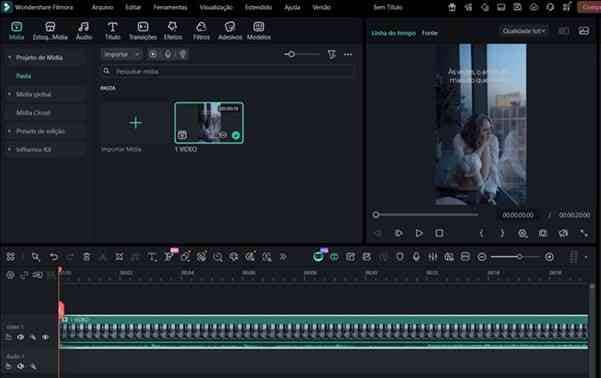Open the media panel more options
This screenshot has width=601, height=378.
tap(348, 54)
